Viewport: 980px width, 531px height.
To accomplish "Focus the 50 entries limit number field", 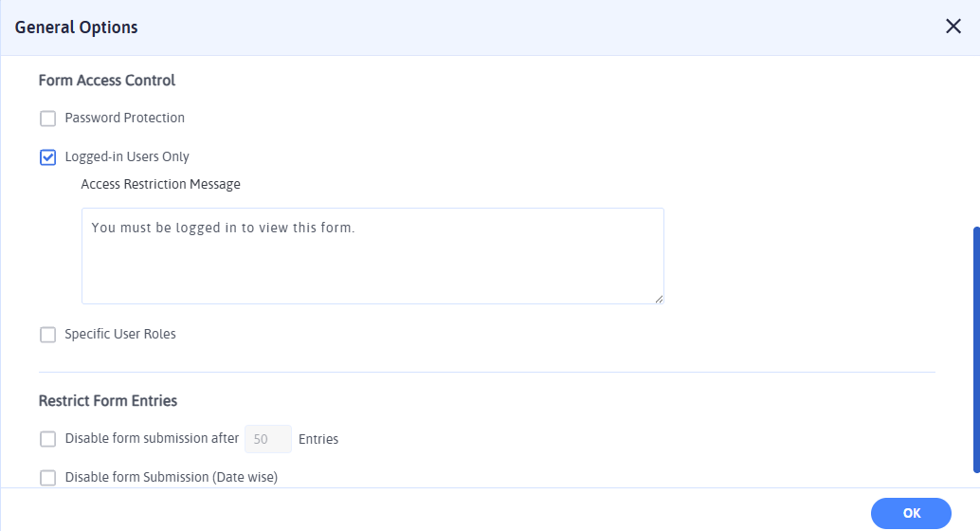I will coord(268,439).
